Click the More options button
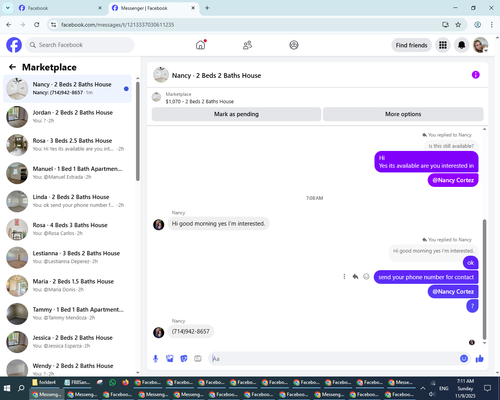Image resolution: width=500 pixels, height=400 pixels. 403,114
